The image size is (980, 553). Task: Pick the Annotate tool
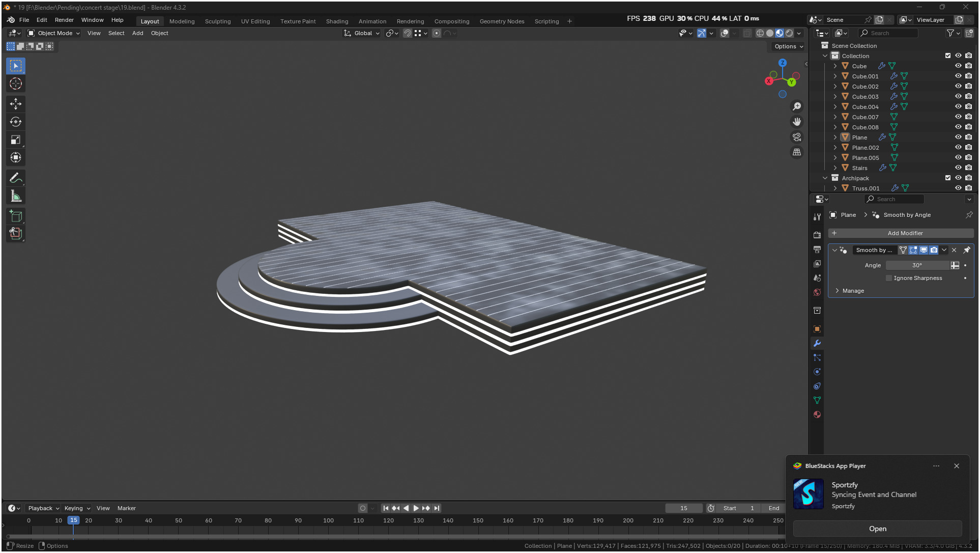pyautogui.click(x=16, y=178)
